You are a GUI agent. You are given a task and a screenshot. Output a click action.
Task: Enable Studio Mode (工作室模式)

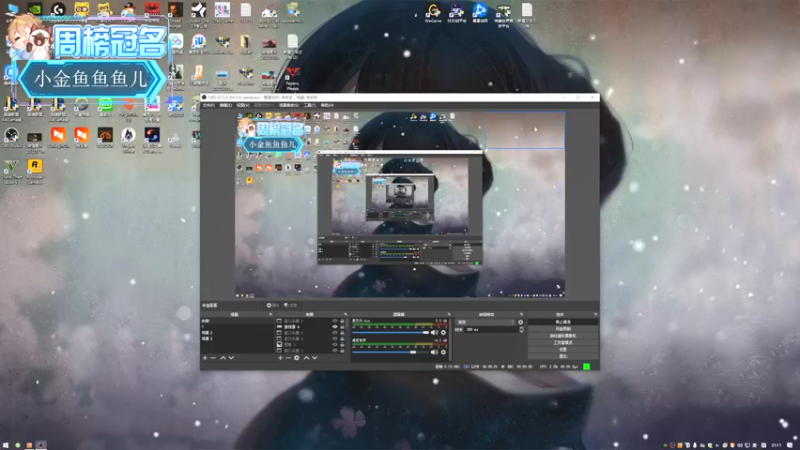[x=563, y=342]
